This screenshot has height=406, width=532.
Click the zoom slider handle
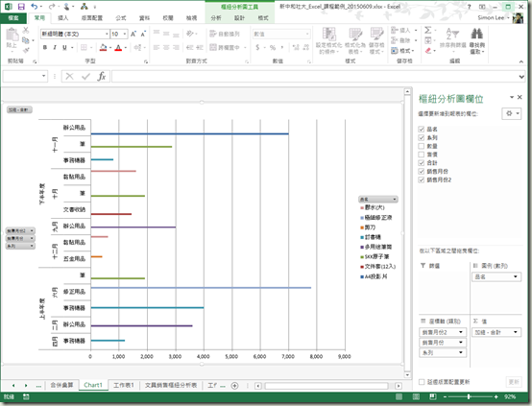[x=469, y=396]
